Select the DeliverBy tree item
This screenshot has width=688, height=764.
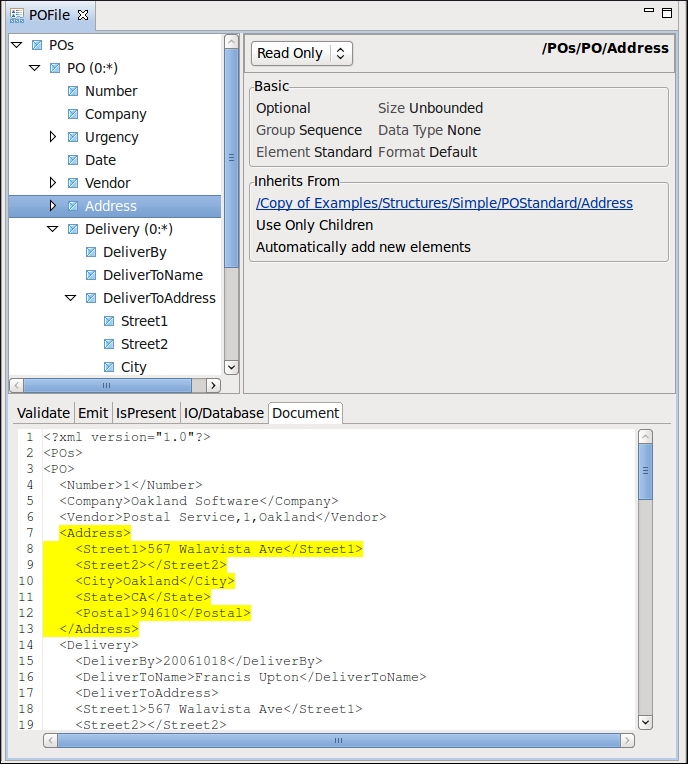(134, 252)
